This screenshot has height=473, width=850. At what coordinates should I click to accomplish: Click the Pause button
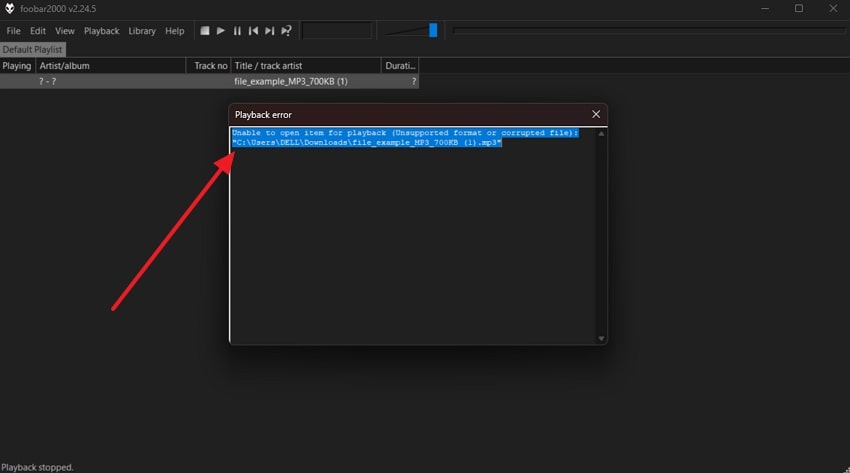click(237, 31)
